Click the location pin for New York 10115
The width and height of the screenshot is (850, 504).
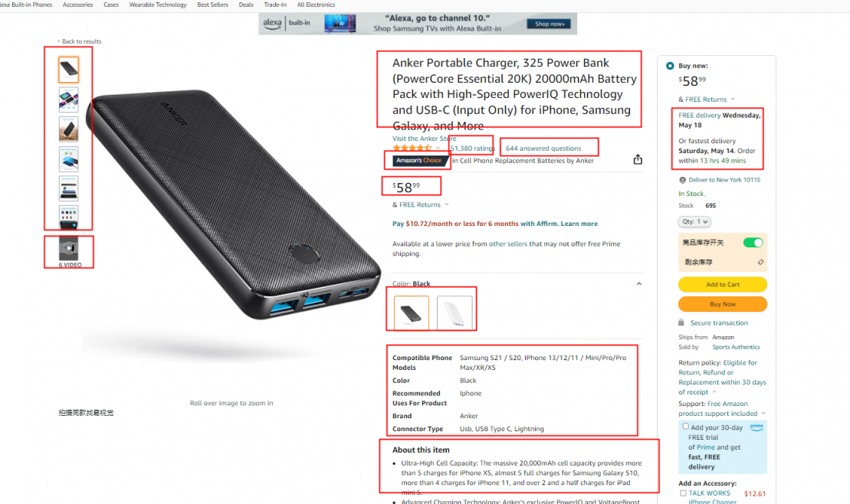pos(682,180)
